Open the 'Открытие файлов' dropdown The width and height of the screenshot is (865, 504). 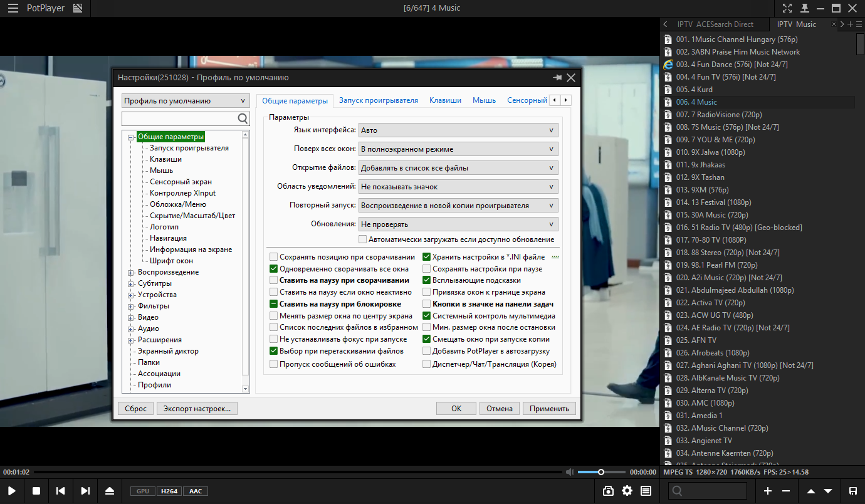pos(458,168)
